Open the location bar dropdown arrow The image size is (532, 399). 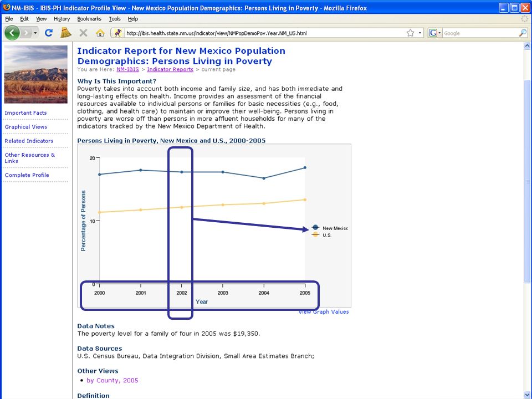(x=420, y=33)
